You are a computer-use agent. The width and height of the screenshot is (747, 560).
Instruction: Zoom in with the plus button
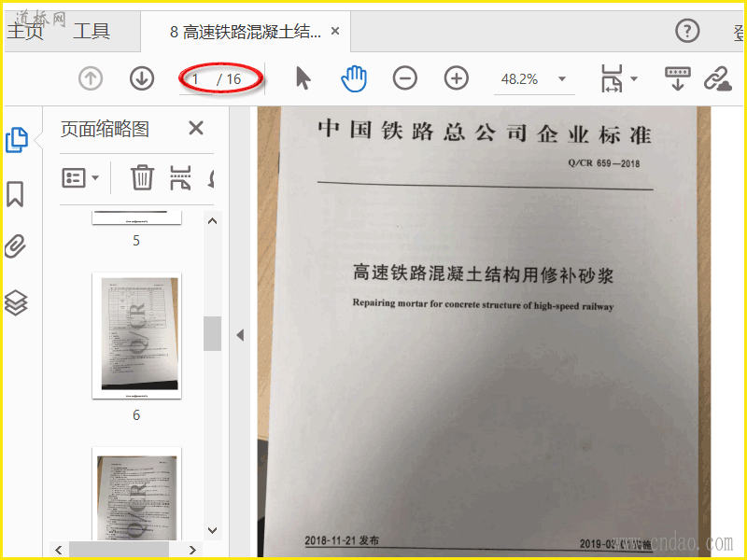pos(457,78)
